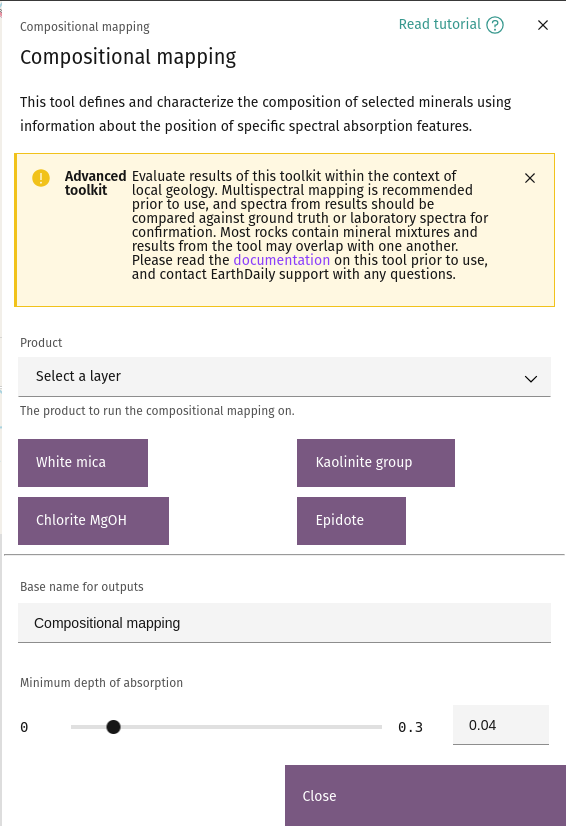566x826 pixels.
Task: Follow the purple documentation link
Action: pyautogui.click(x=281, y=260)
